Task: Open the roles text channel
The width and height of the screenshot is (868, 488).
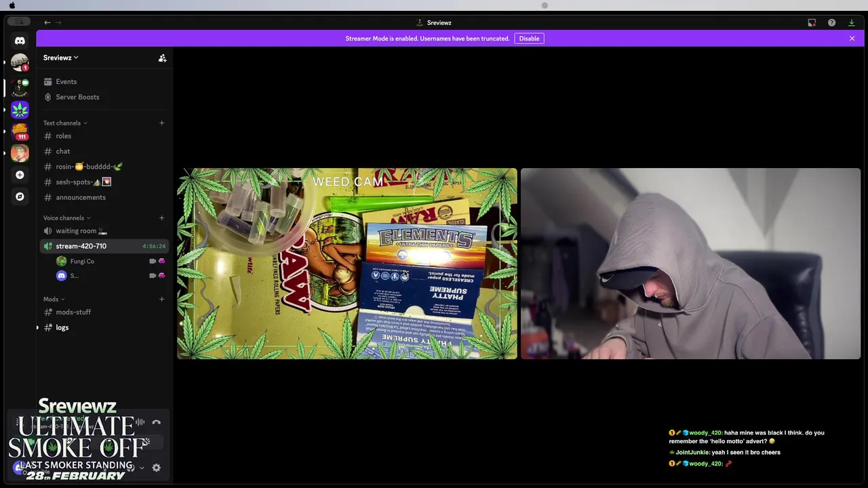Action: point(104,136)
